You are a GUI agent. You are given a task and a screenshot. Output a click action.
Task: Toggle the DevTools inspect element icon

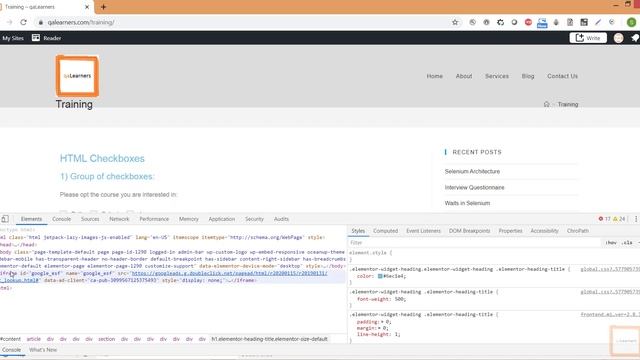5,219
